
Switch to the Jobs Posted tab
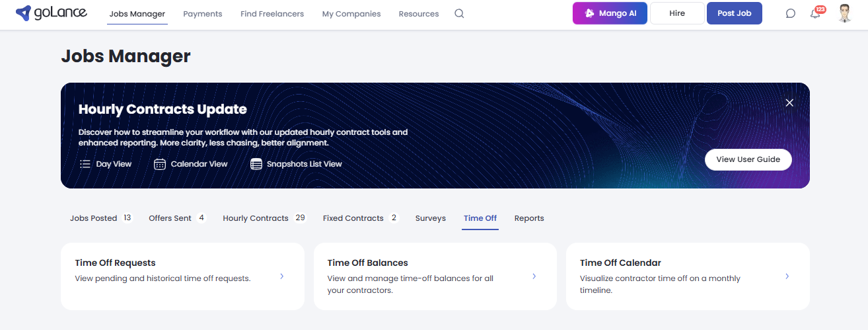[x=93, y=218]
